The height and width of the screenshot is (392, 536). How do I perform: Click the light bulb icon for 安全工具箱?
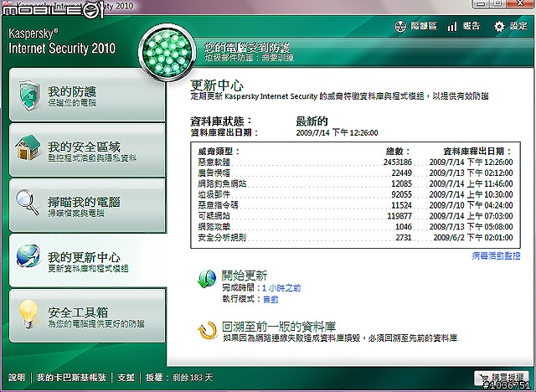pos(28,314)
